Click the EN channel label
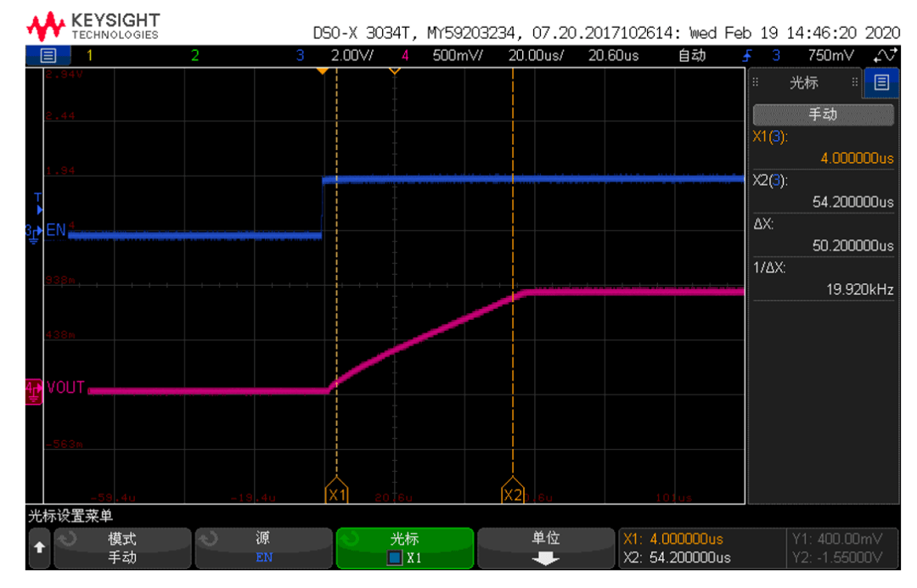This screenshot has height=588, width=917. [x=55, y=230]
